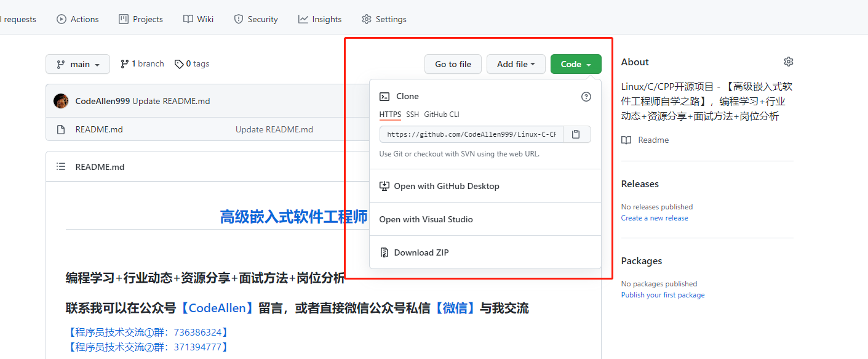The width and height of the screenshot is (868, 359).
Task: Expand the main branch dropdown
Action: click(x=78, y=64)
